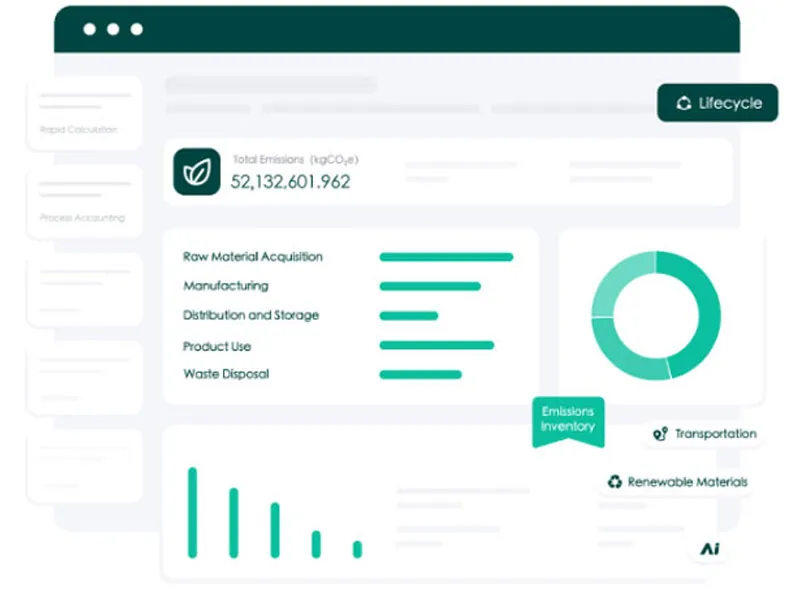Click the tallest bar in the bar chart
The image size is (800, 600).
[x=192, y=512]
